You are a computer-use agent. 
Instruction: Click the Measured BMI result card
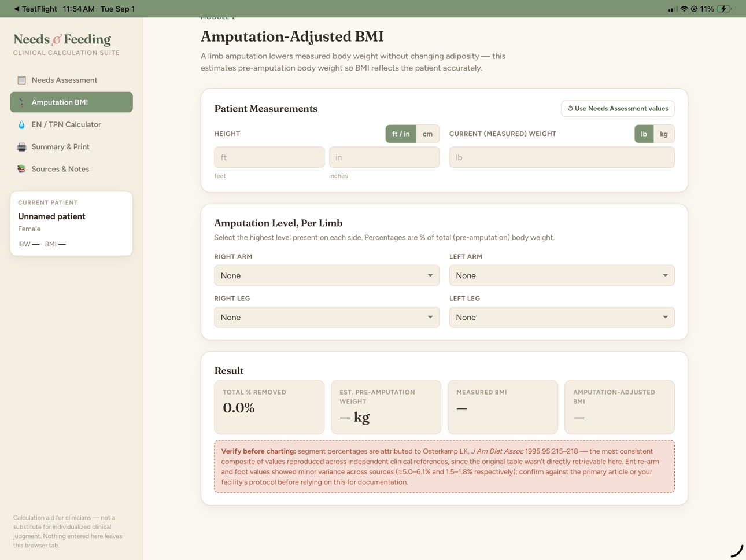coord(503,407)
